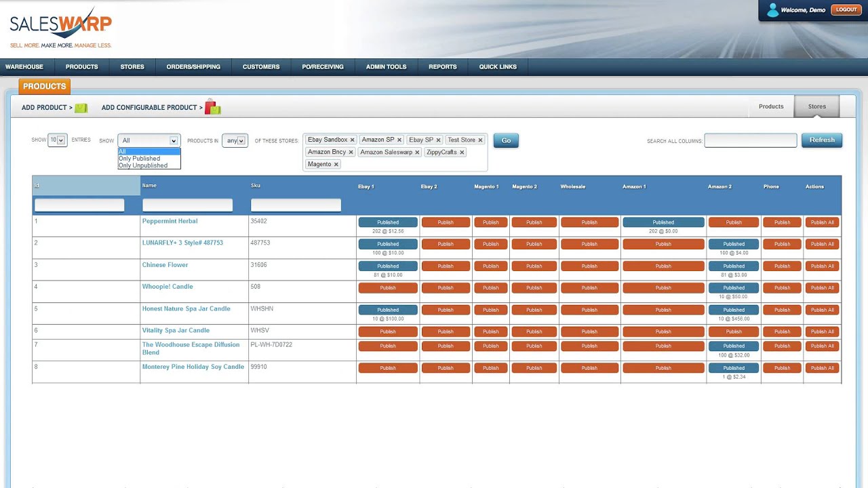Click the Name column filter field
This screenshot has height=488, width=868.
pyautogui.click(x=187, y=205)
